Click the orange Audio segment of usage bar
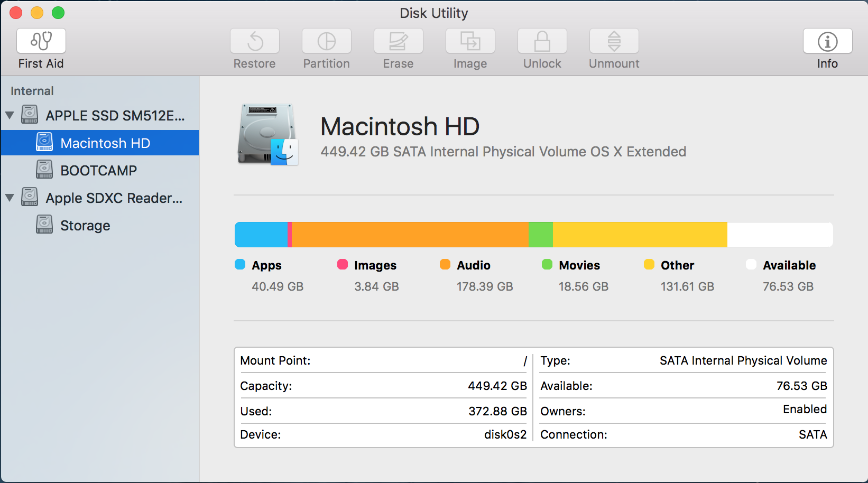Viewport: 868px width, 483px height. [x=410, y=235]
